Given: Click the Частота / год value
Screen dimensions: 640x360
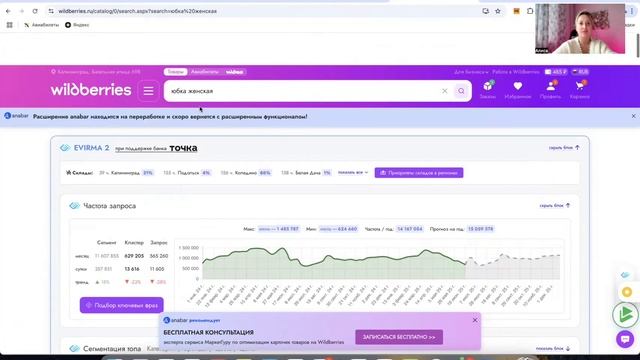Looking at the screenshot, I should tap(410, 229).
